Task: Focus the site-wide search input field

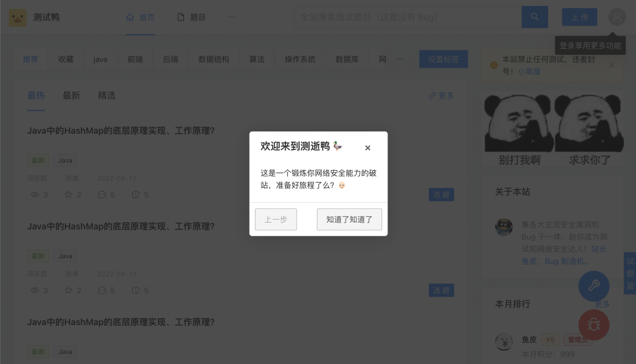Action: [408, 17]
